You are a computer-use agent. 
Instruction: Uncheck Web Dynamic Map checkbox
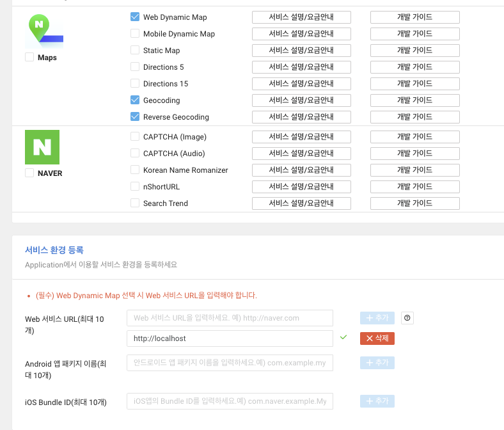click(135, 17)
